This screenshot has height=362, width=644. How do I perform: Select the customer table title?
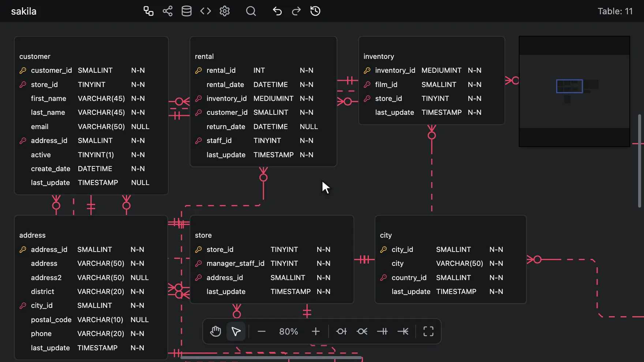(35, 56)
